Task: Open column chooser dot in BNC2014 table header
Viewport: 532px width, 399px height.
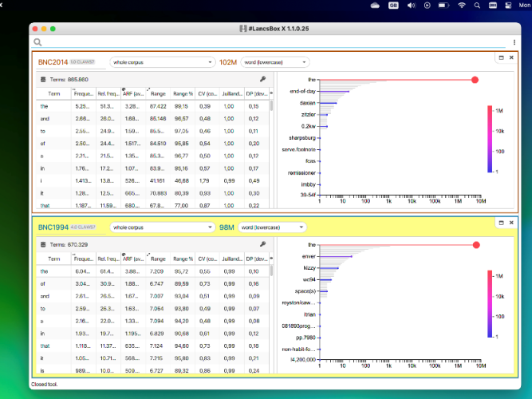Action: point(271,93)
